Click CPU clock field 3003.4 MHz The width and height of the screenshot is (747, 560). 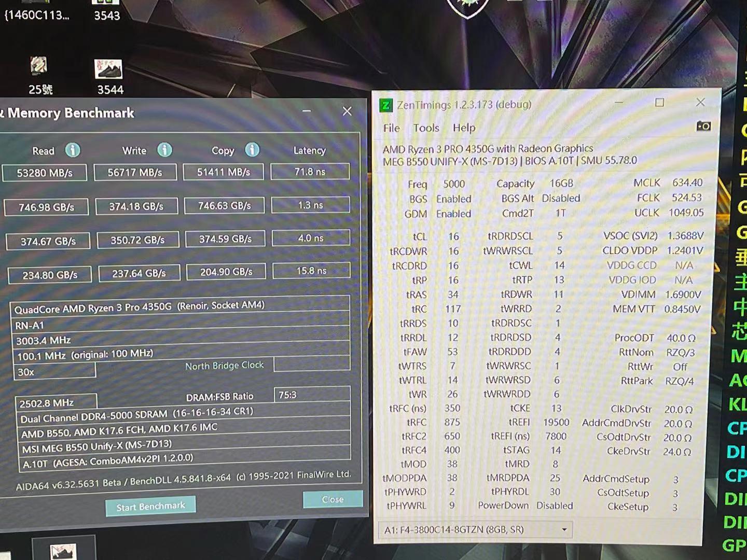[x=181, y=338]
